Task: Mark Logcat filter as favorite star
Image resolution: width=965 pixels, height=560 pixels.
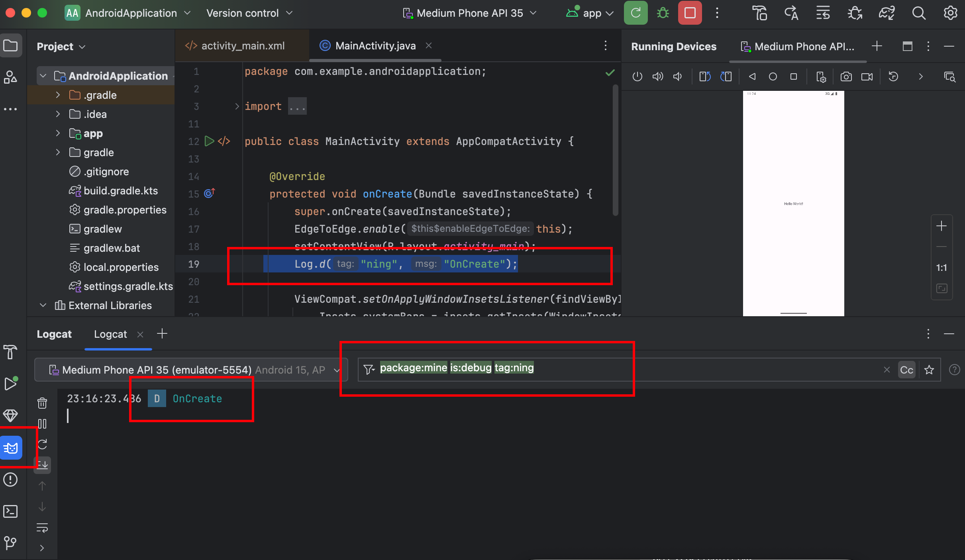Action: pos(929,370)
